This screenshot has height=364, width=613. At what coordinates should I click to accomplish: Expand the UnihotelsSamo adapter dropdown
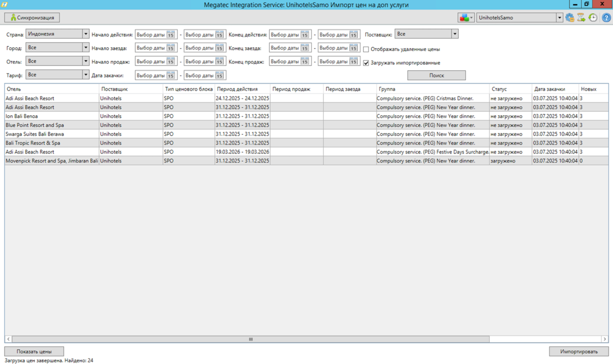click(560, 18)
